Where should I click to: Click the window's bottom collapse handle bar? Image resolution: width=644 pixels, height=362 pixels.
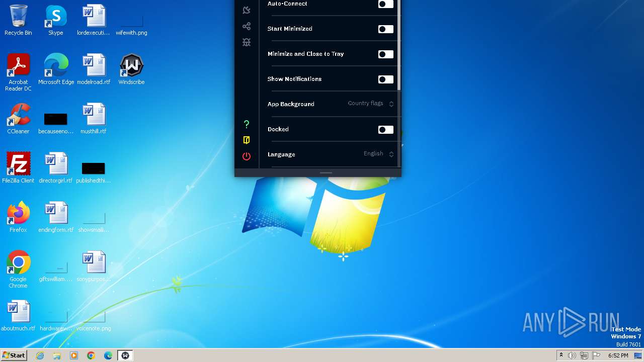coord(326,173)
